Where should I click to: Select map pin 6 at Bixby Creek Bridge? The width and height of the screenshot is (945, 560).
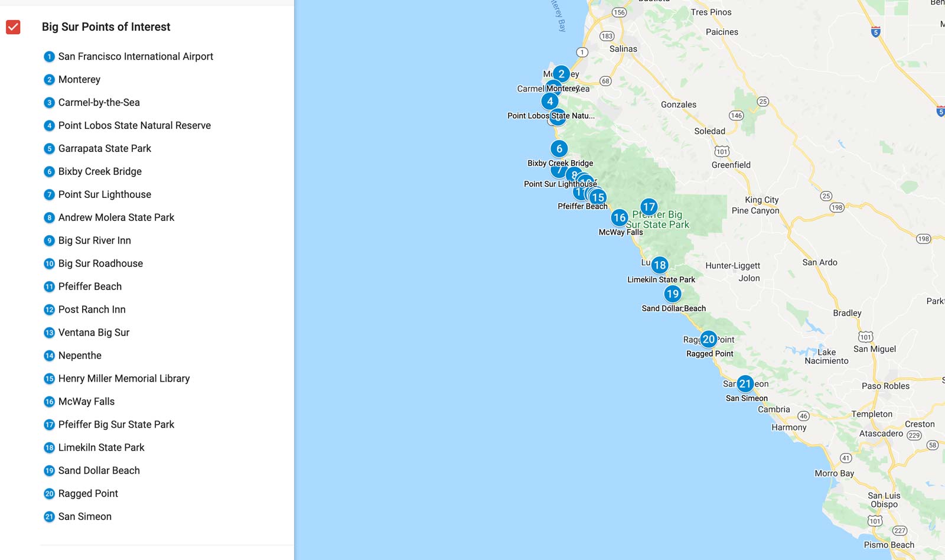click(559, 149)
